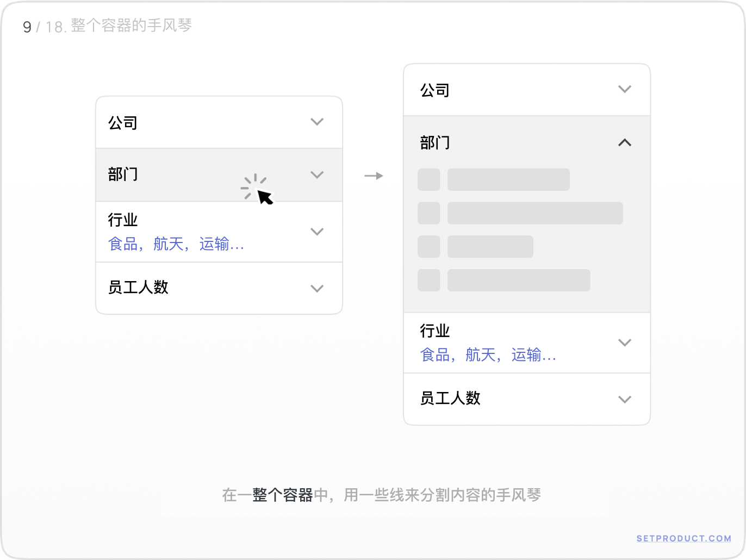Expand 公司 chevron in right accordion

(x=625, y=89)
